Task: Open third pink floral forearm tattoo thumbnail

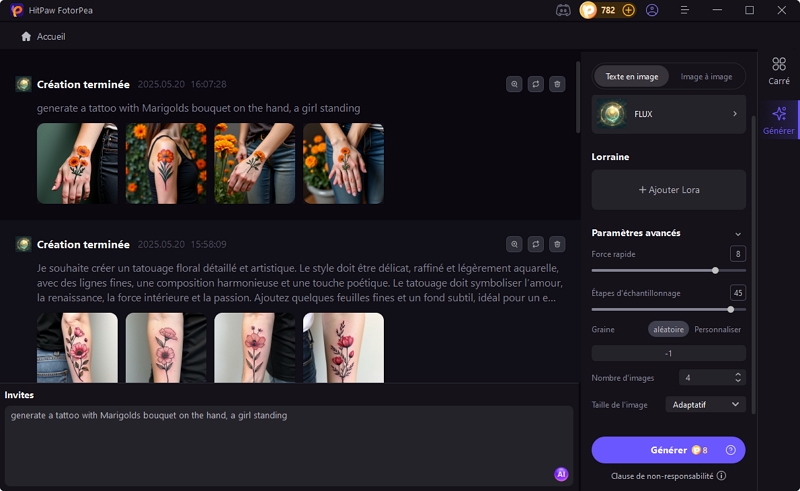Action: click(x=255, y=348)
